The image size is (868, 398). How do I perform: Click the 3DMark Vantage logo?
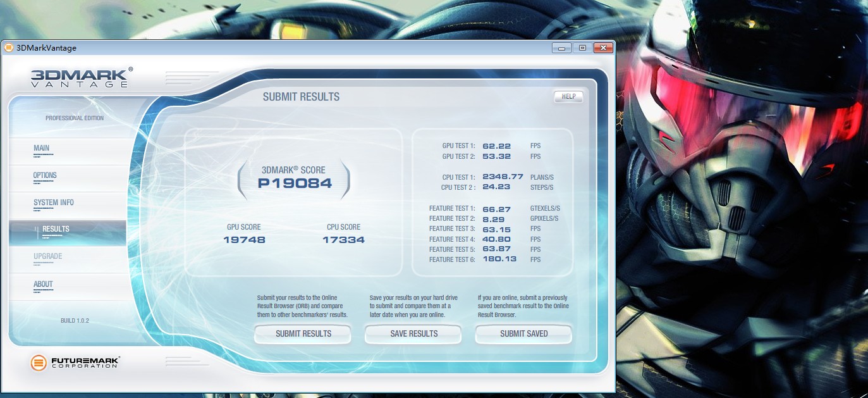click(x=82, y=77)
